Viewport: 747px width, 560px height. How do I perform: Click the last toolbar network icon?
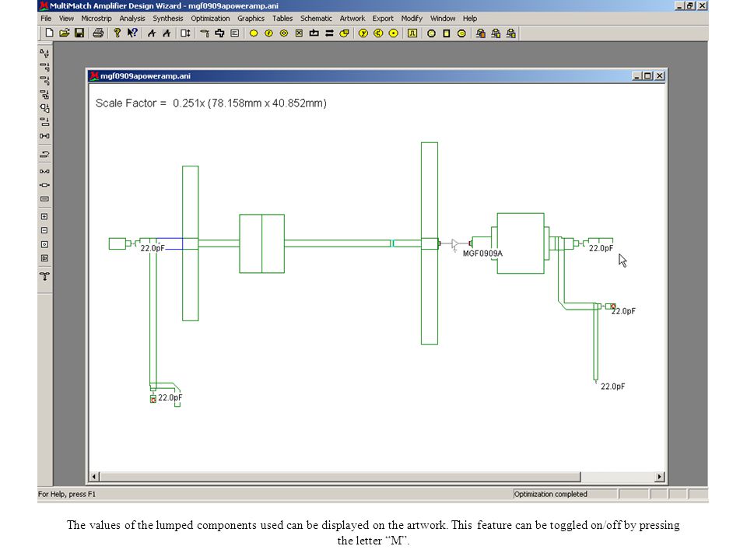tap(511, 33)
